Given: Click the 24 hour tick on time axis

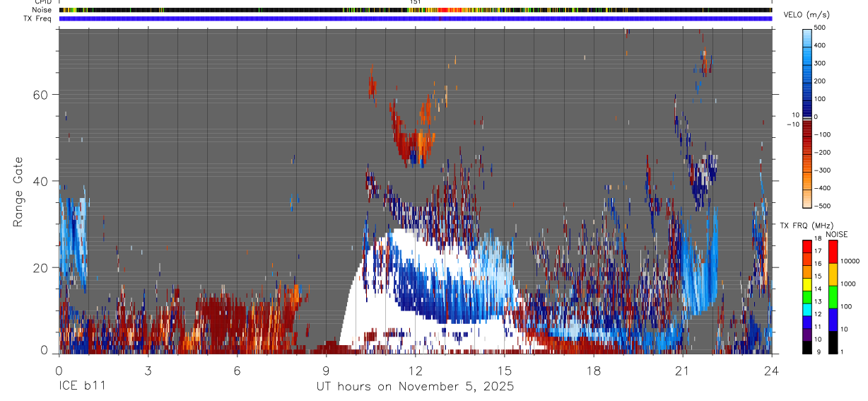Looking at the screenshot, I should (772, 370).
